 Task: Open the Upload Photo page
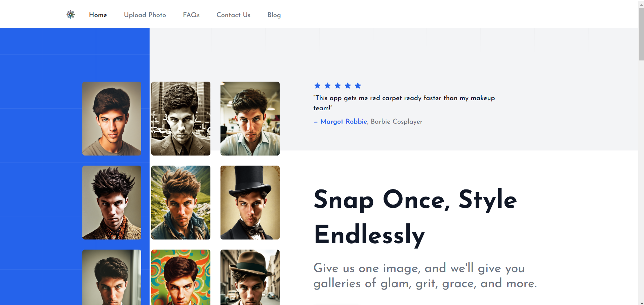coord(145,15)
